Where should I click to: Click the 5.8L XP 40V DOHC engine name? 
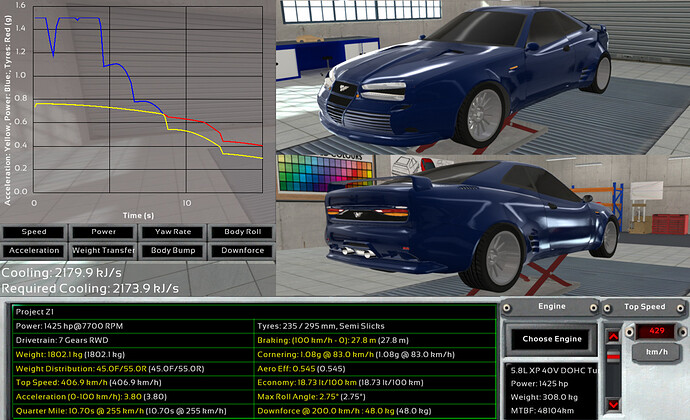click(x=554, y=370)
